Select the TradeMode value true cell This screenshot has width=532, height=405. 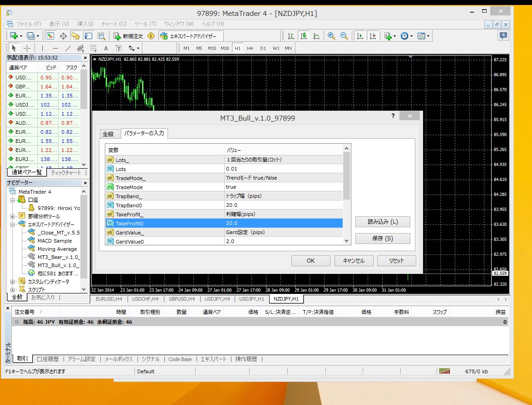(x=283, y=187)
